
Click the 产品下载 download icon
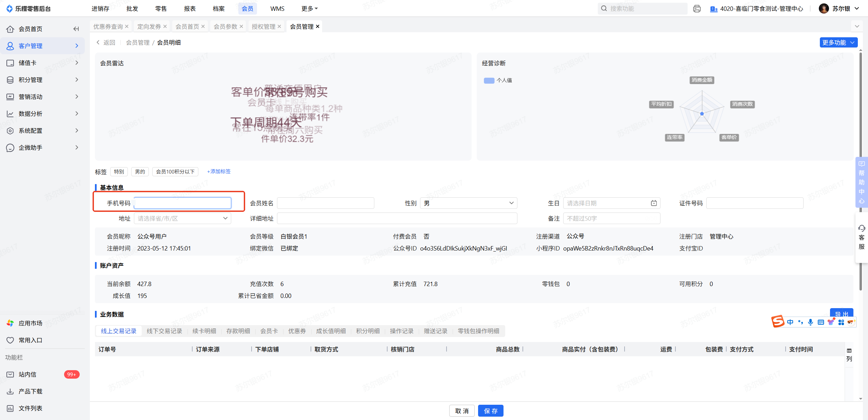coord(10,391)
